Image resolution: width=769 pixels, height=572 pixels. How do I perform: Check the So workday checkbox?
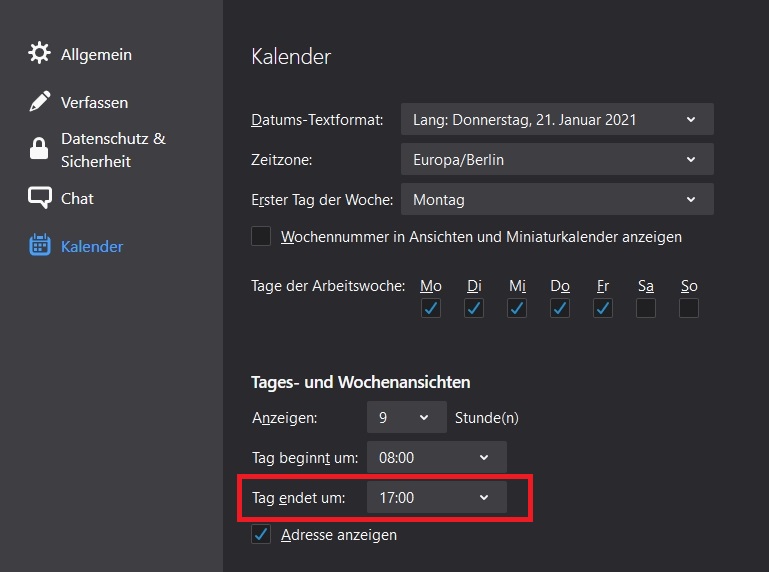(689, 308)
